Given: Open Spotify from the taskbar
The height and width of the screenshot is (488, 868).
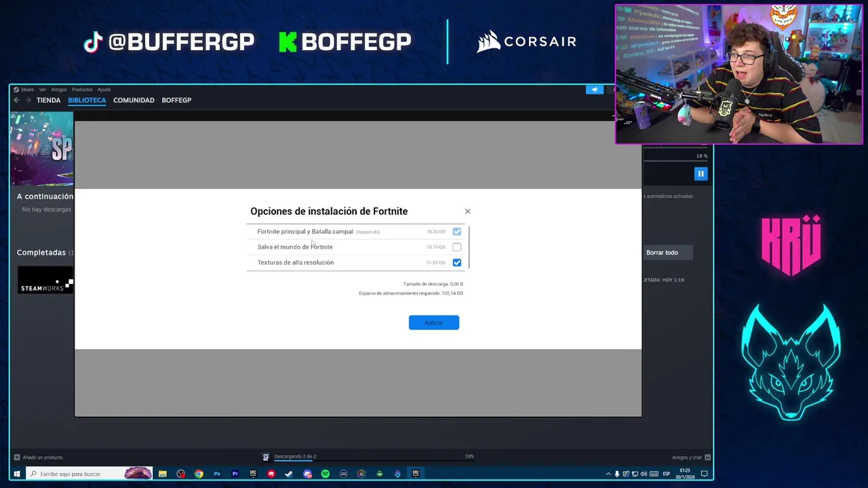Looking at the screenshot, I should [x=325, y=474].
